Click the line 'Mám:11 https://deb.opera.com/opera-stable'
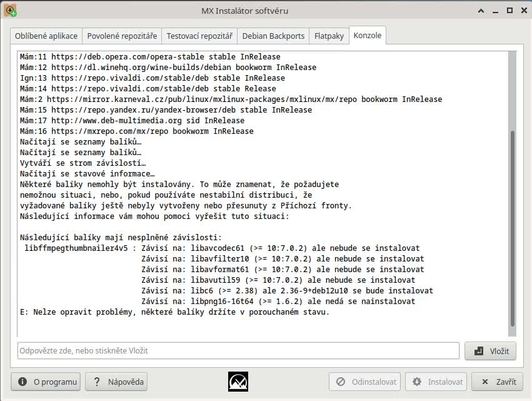Image resolution: width=532 pixels, height=401 pixels. (x=150, y=57)
